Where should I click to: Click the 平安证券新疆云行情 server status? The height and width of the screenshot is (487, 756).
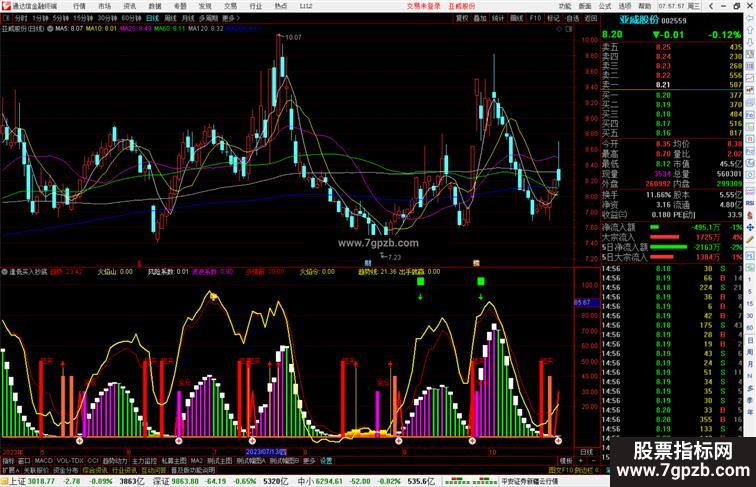tap(529, 481)
